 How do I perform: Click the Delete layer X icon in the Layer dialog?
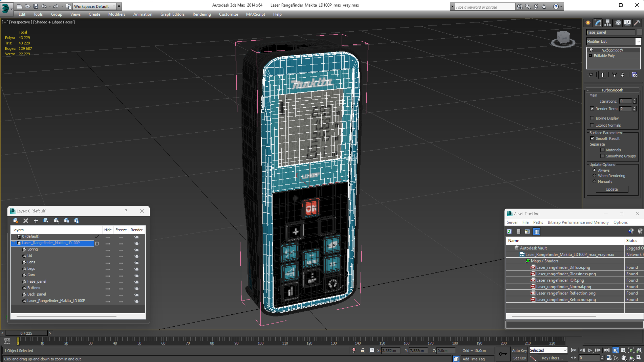(26, 221)
